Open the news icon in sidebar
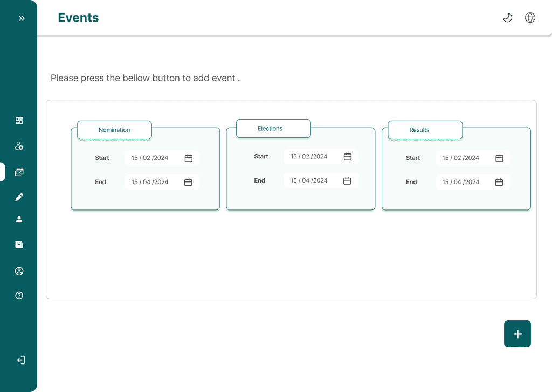The width and height of the screenshot is (552, 392). 19,244
